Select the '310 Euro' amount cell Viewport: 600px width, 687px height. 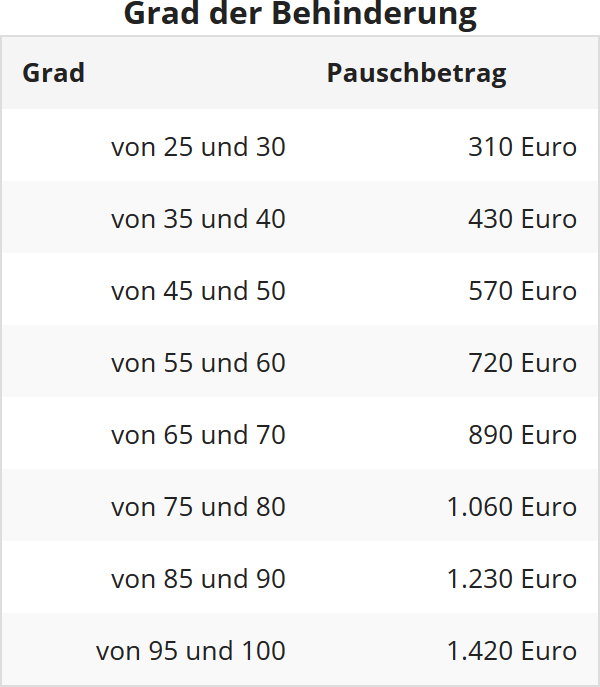point(522,147)
